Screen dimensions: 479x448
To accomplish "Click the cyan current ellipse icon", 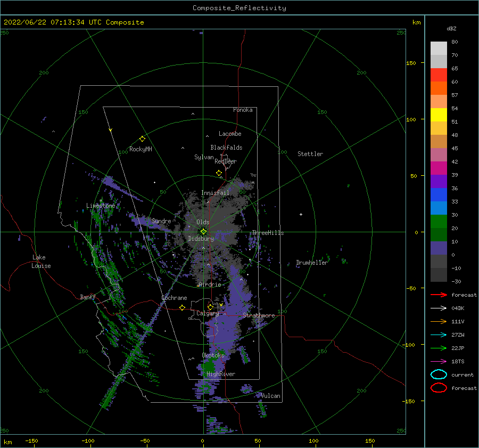I will tap(439, 374).
